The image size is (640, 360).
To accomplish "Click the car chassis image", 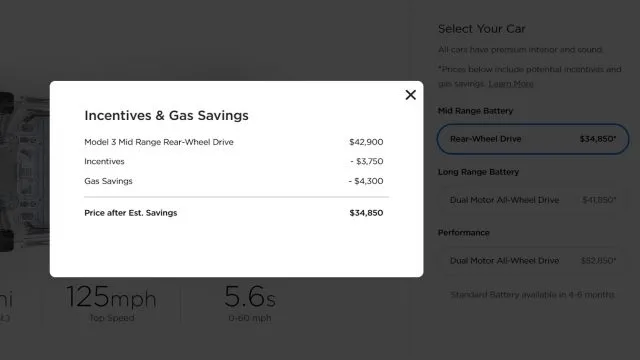I will click(x=24, y=171).
